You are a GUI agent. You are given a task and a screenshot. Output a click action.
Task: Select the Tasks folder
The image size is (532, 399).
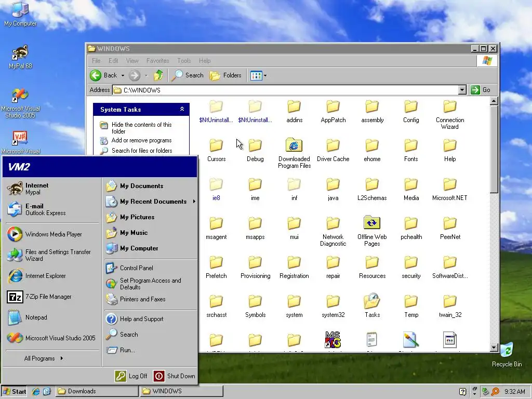click(372, 305)
